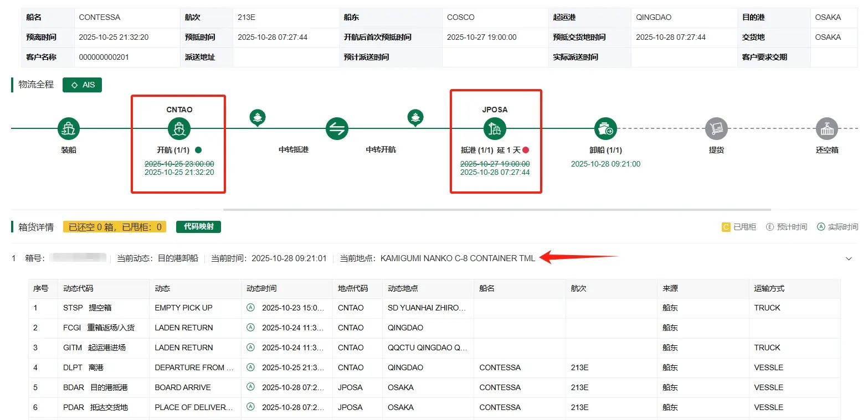Click the horizontal timeline scrollbar
Screen dimensions: 868x420
pos(497,210)
